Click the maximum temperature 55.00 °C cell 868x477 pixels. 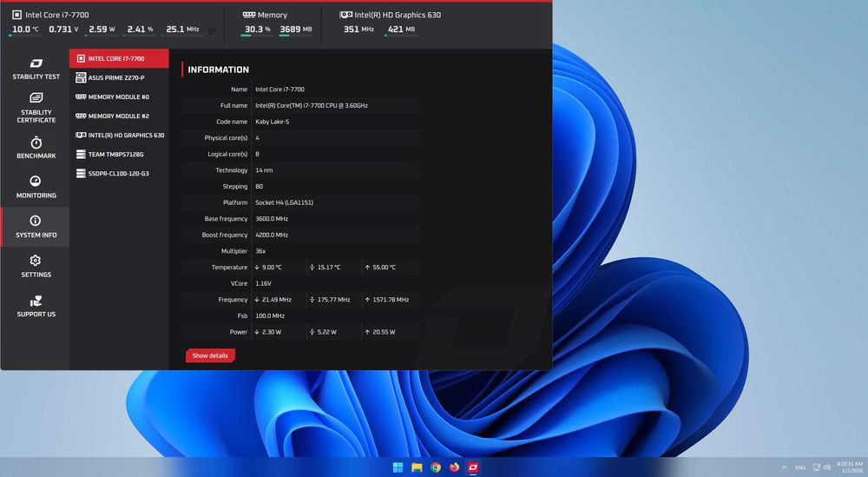pyautogui.click(x=380, y=267)
